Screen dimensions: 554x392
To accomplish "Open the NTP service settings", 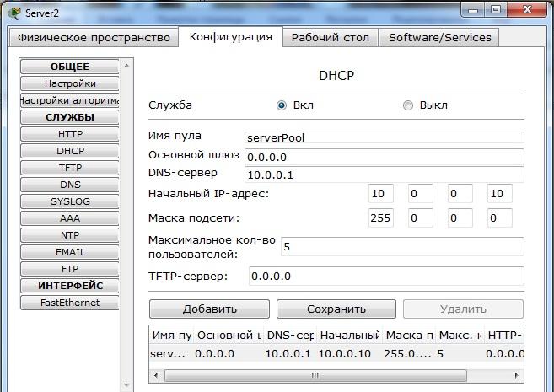I will coord(70,235).
